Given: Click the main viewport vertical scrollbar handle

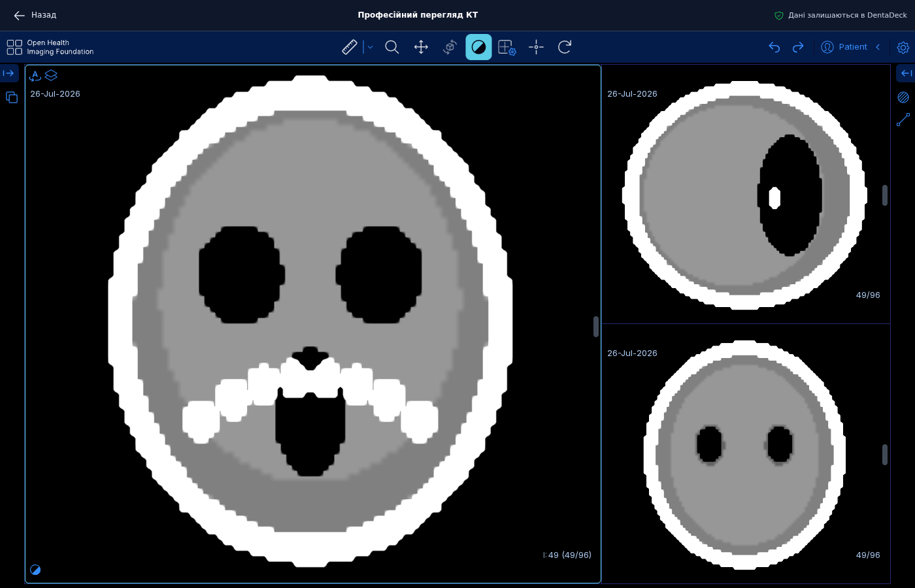Looking at the screenshot, I should point(596,327).
